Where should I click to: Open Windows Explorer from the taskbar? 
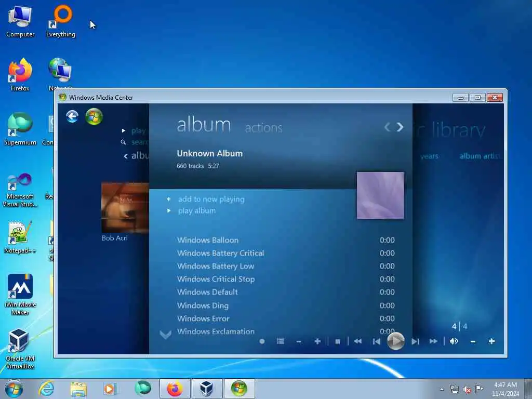click(x=78, y=389)
